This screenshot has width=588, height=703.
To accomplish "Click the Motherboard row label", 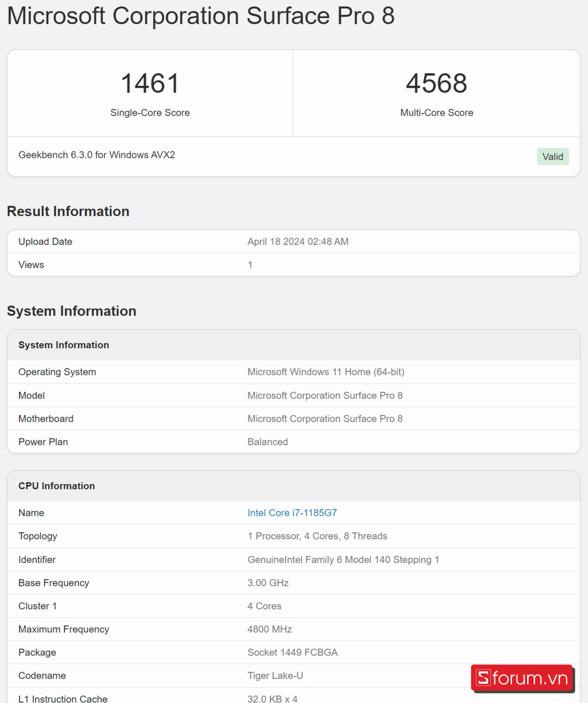I will tap(46, 419).
